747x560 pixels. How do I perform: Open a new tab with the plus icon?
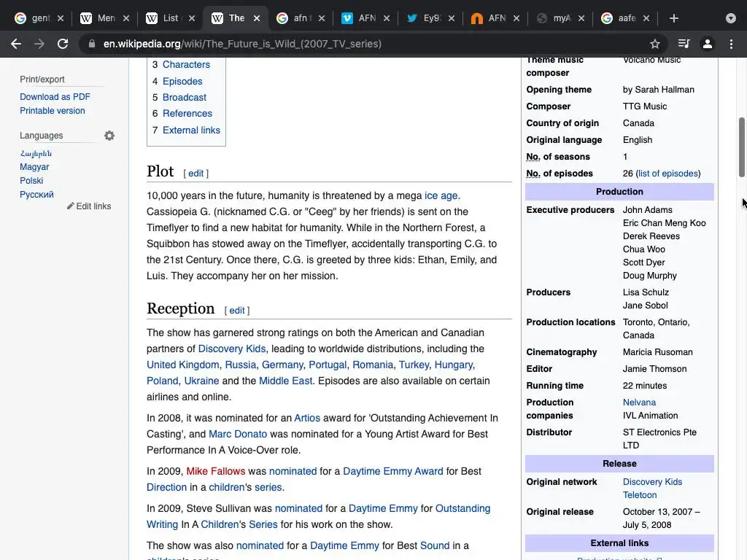pos(673,18)
